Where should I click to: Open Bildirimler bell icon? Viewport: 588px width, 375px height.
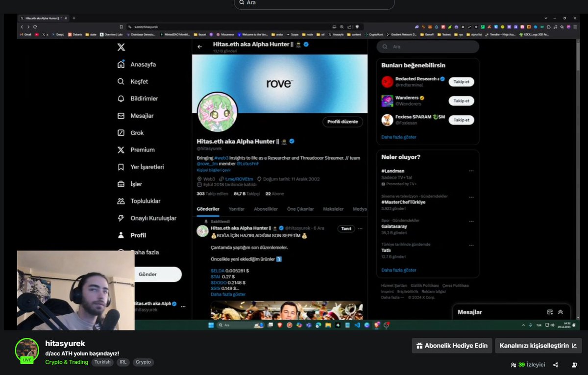[121, 99]
